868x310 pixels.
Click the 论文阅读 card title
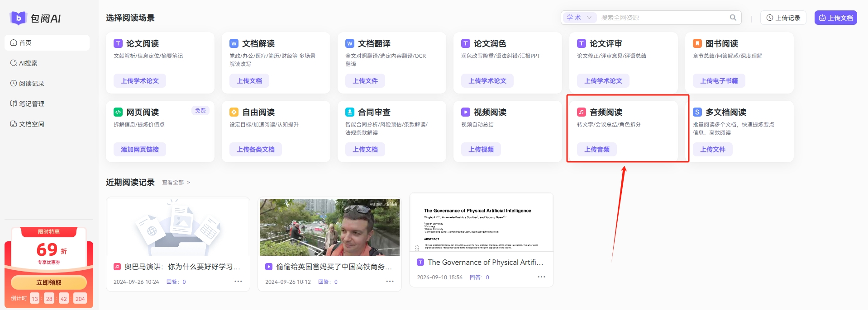pos(143,43)
